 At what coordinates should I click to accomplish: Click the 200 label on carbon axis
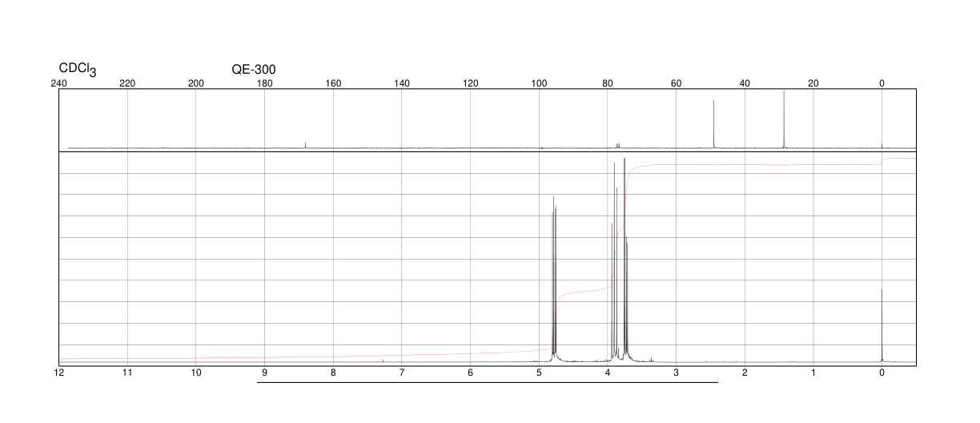coord(196,83)
